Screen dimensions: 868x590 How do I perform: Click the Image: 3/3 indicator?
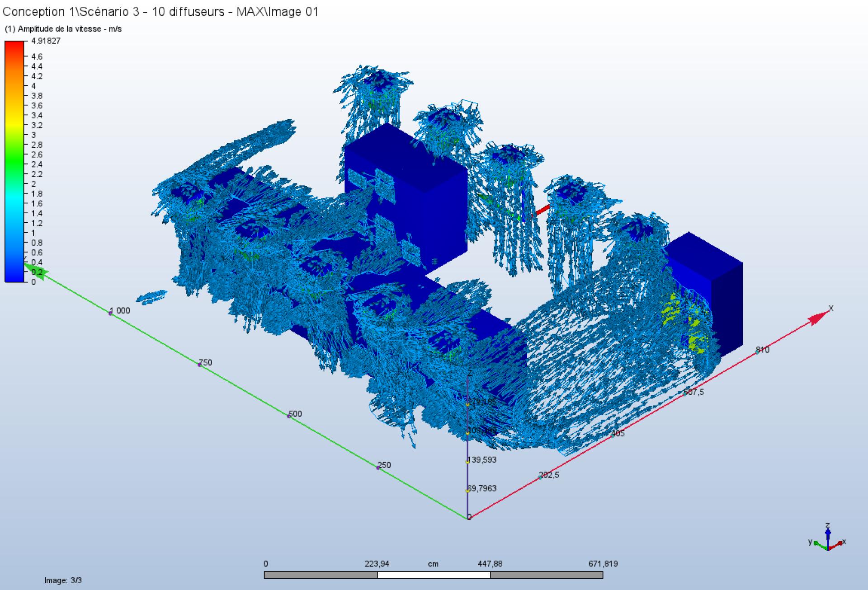(x=63, y=580)
